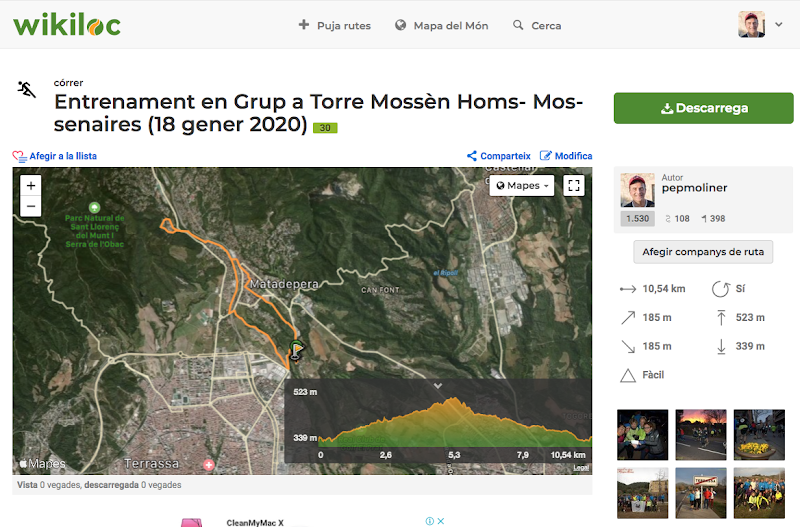The image size is (800, 527).
Task: Share the route with Comparteix
Action: pos(499,156)
